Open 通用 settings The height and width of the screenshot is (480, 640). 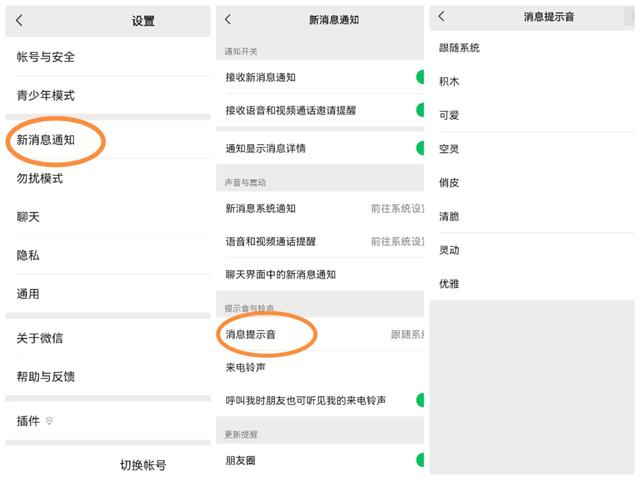point(108,294)
